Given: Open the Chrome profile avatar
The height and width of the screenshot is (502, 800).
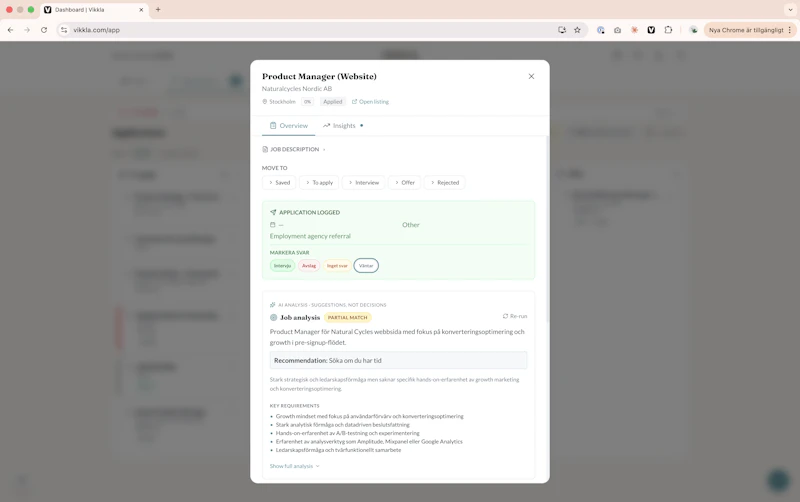Looking at the screenshot, I should coord(693,30).
